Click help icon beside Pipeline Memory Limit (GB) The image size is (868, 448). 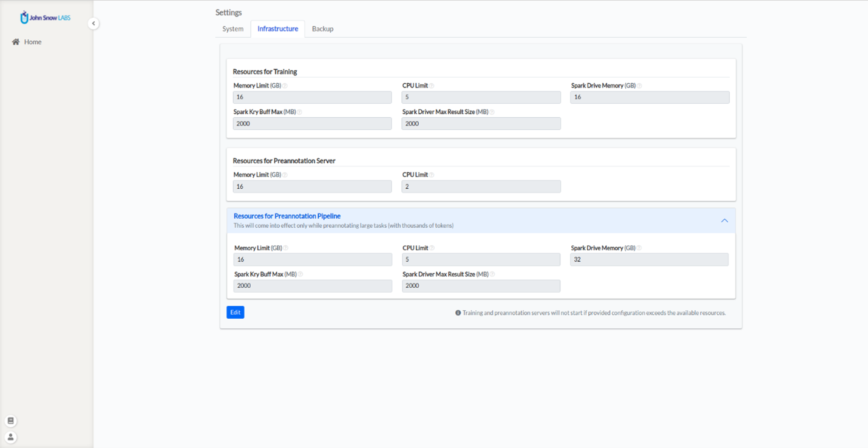[286, 248]
